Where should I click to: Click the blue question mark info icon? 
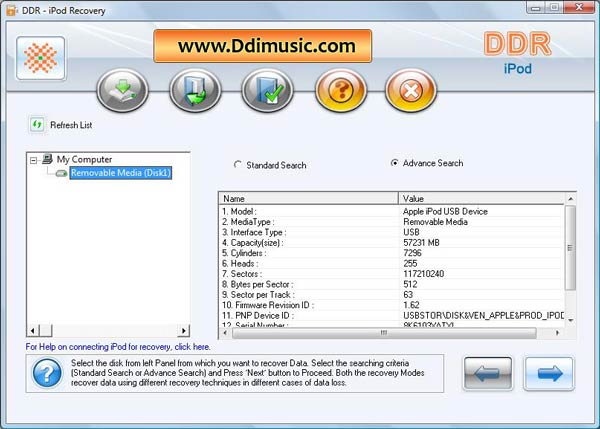(47, 372)
